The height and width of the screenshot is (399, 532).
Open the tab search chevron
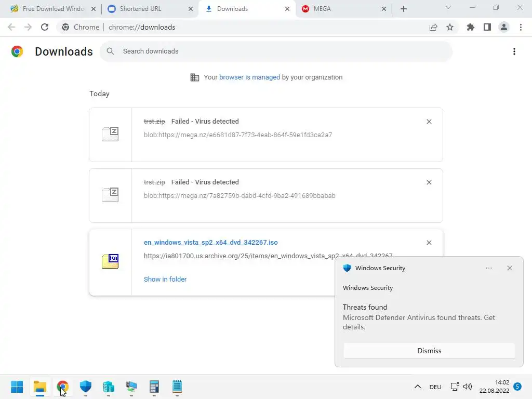pos(448,7)
